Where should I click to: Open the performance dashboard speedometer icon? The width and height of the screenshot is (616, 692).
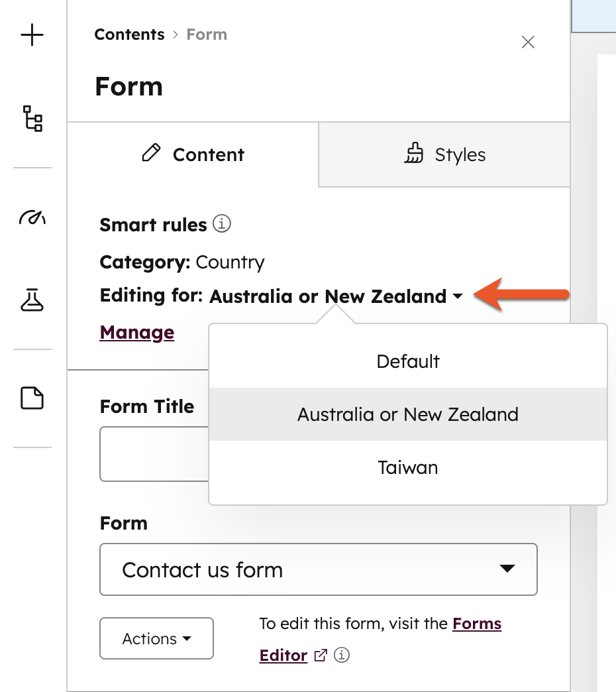point(31,216)
